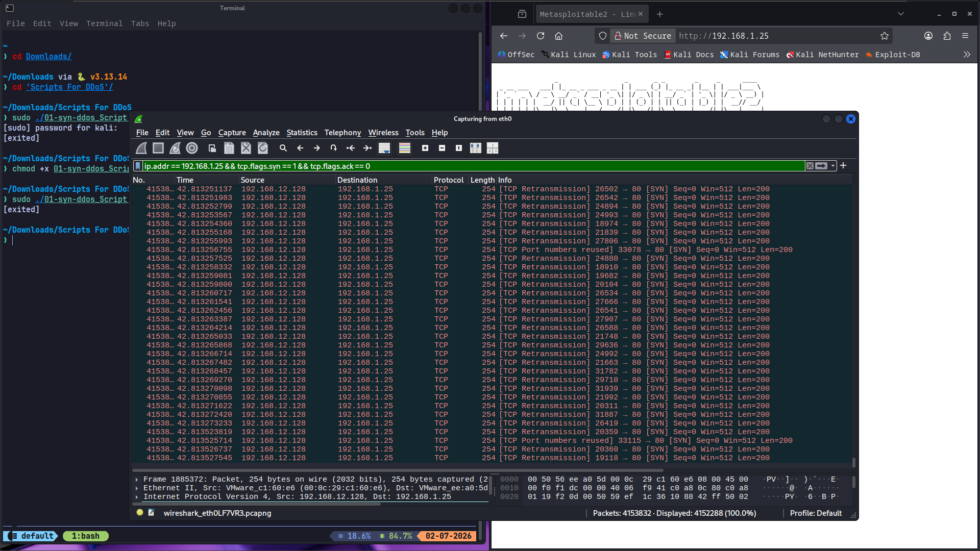Click expert information status indicator
980x551 pixels.
pyautogui.click(x=140, y=513)
